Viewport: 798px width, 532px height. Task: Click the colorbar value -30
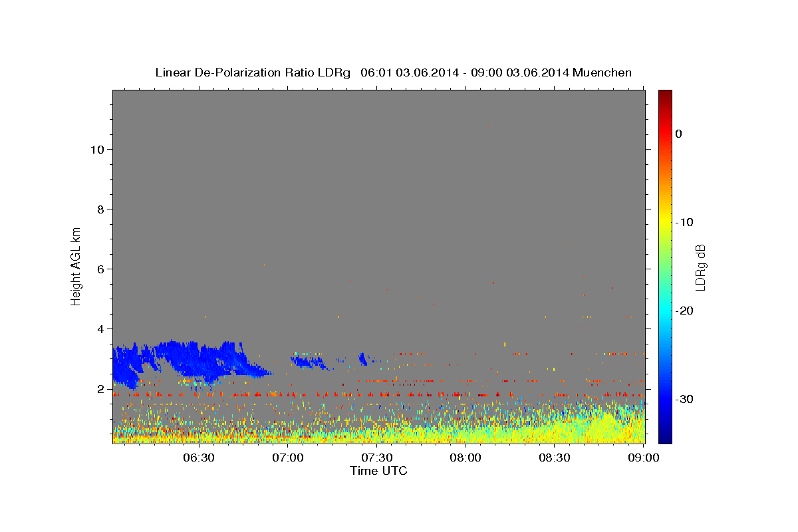point(684,399)
